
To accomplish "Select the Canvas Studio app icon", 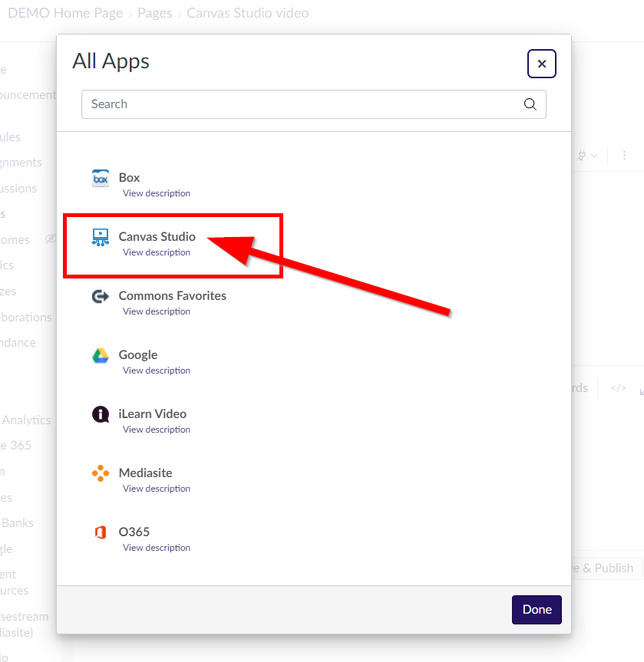I will click(x=101, y=237).
